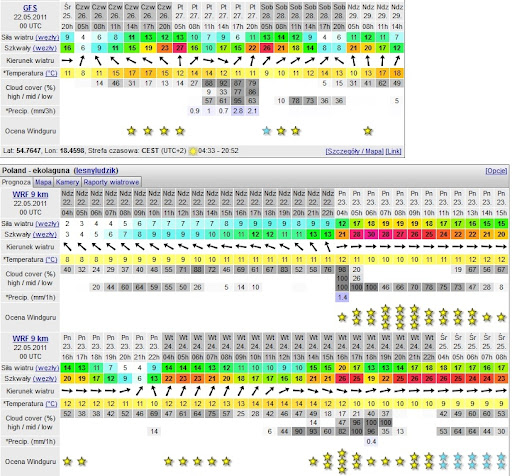Click the *Precip. (mm/3h) row label
The width and height of the screenshot is (512, 476).
pyautogui.click(x=30, y=111)
